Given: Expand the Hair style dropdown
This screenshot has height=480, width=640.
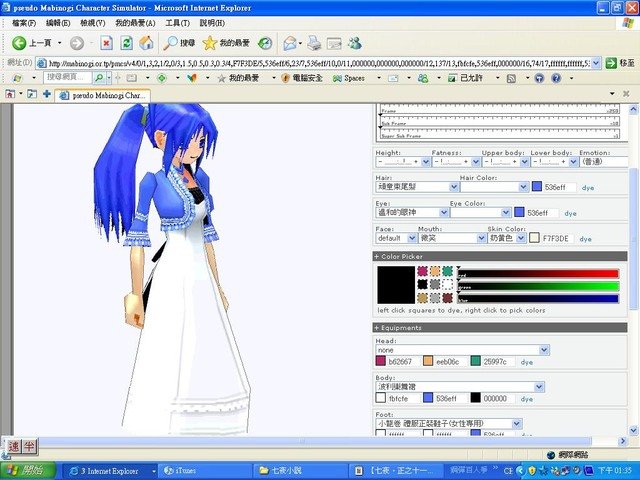Looking at the screenshot, I should click(x=453, y=187).
